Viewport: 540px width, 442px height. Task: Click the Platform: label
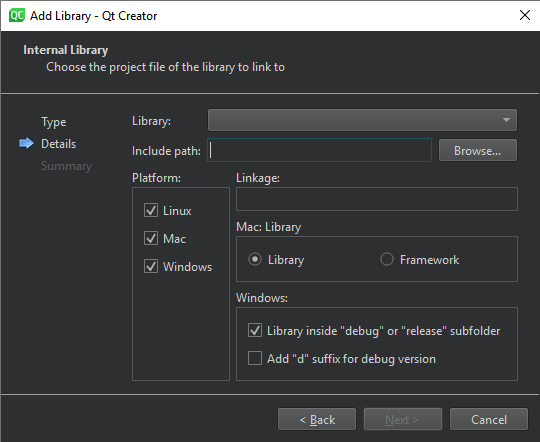(x=156, y=178)
